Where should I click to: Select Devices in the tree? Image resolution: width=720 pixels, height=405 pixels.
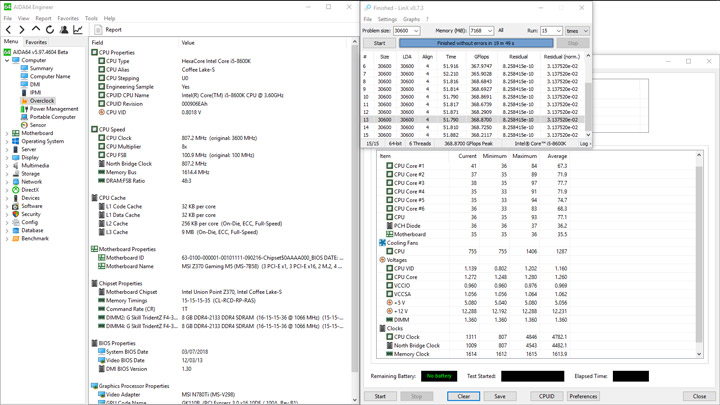[30, 198]
